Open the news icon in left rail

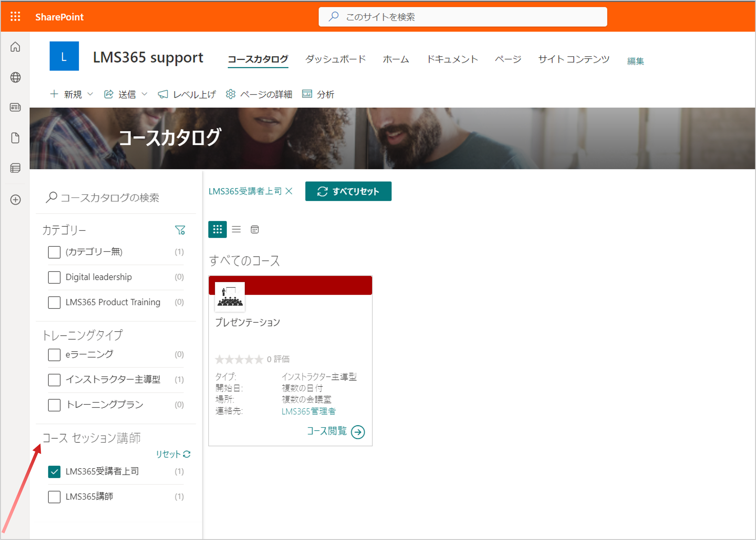pos(15,107)
